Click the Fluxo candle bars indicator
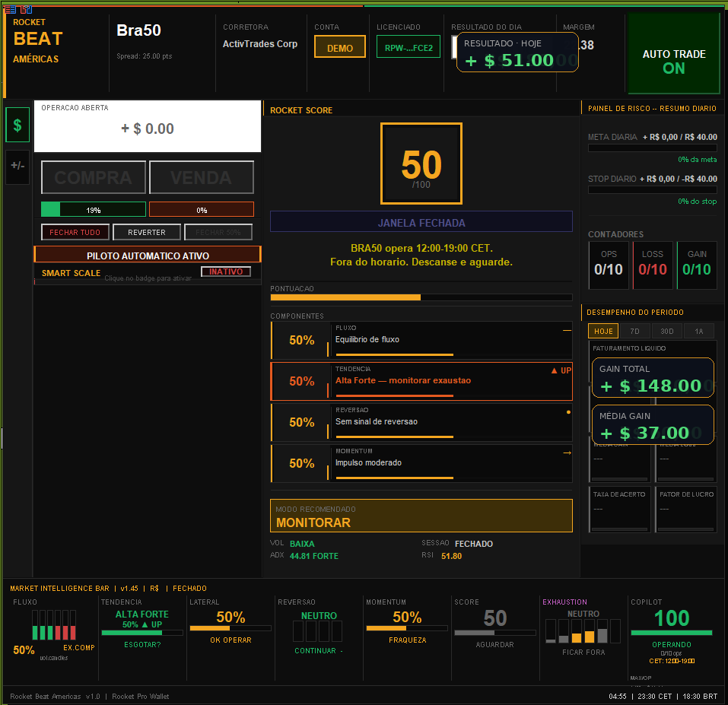The height and width of the screenshot is (705, 728). pos(54,625)
